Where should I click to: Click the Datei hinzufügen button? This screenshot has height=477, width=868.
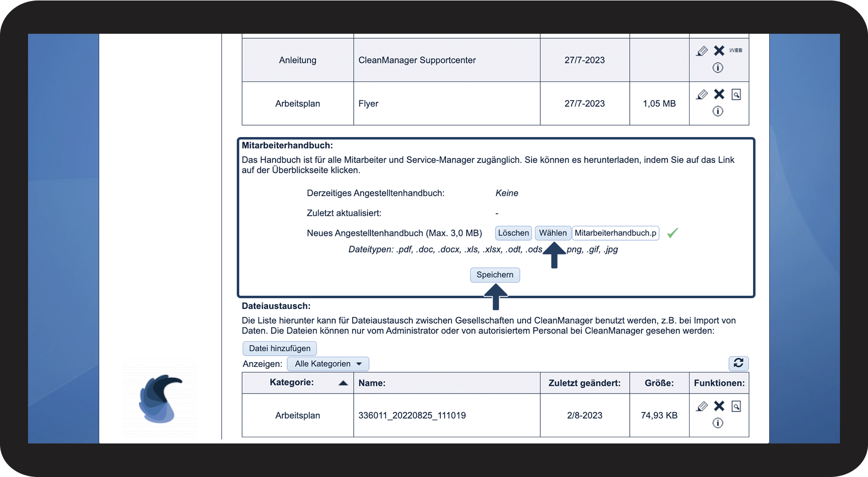[280, 348]
